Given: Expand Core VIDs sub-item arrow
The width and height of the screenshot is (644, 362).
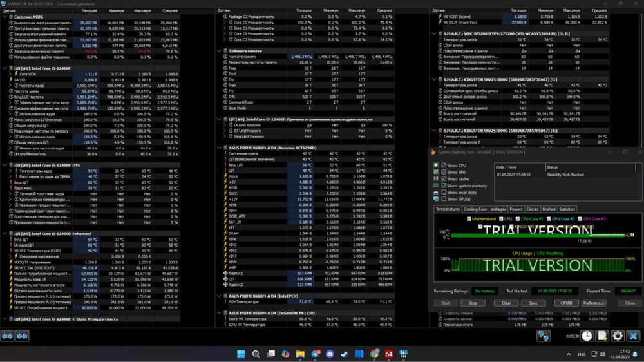Looking at the screenshot, I should tap(11, 74).
